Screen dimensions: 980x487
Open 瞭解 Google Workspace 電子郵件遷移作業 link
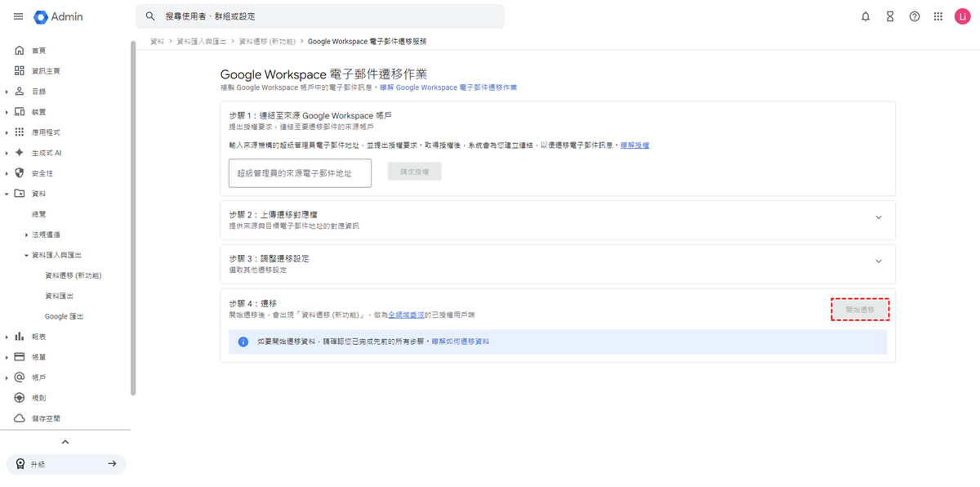448,87
